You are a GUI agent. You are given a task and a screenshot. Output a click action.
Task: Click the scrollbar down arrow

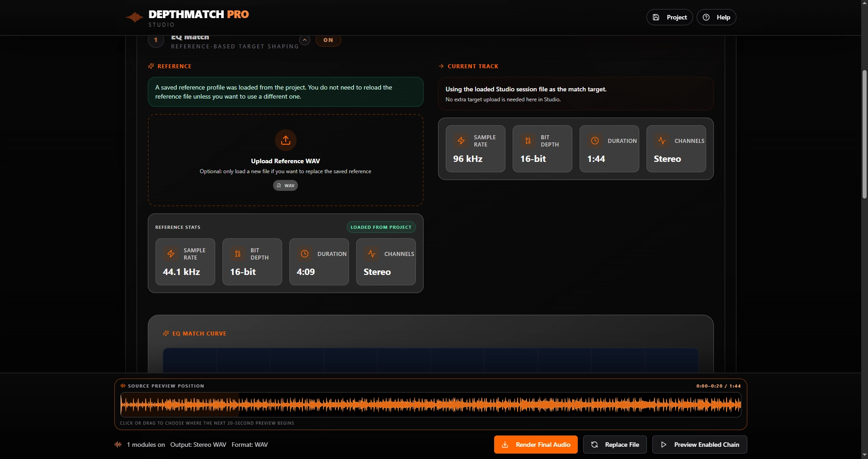[x=864, y=455]
